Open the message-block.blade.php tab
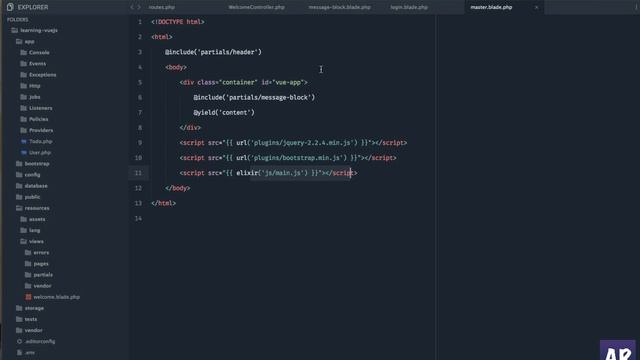 click(x=340, y=7)
